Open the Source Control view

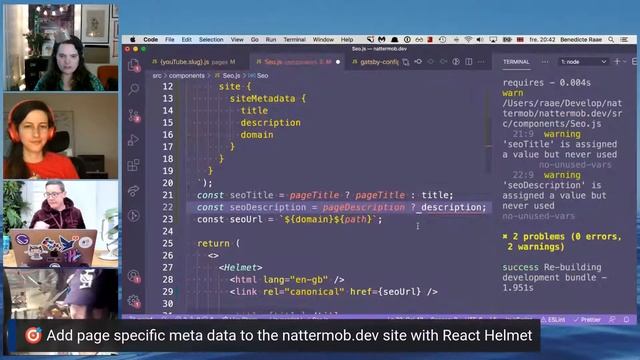(134, 116)
